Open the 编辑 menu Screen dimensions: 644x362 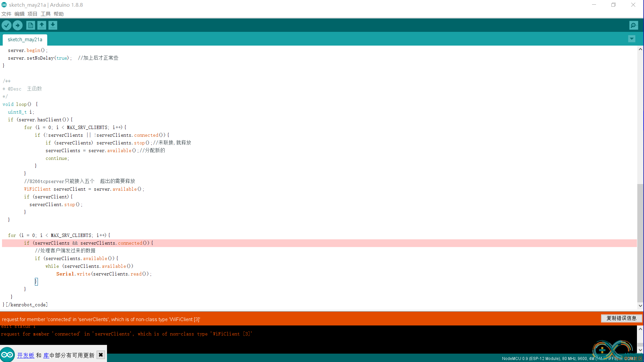(19, 14)
